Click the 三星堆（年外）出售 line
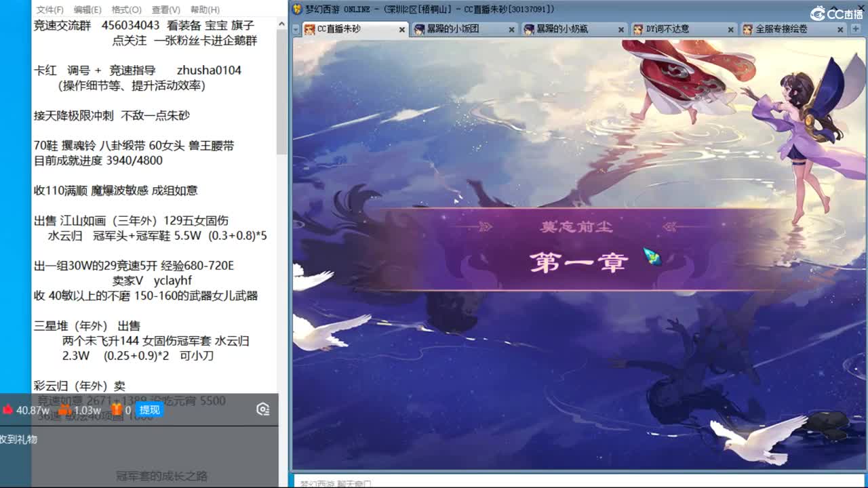Image resolution: width=868 pixels, height=488 pixels. click(87, 326)
